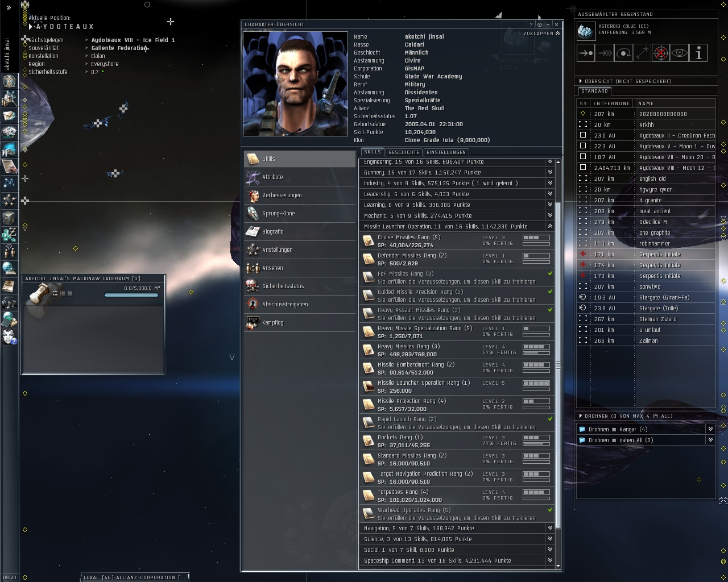Open the jukebox headphones icon
Screen dimensions: 728x582
tap(9, 302)
